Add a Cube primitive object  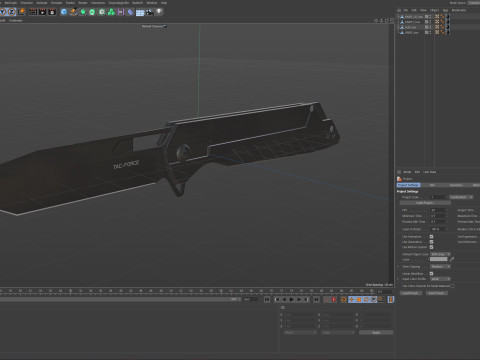coord(64,12)
